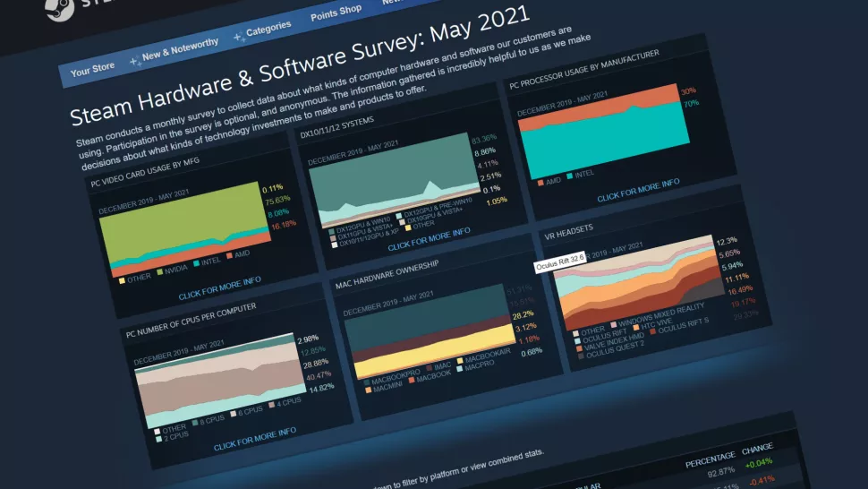Open the New & Noteworthy menu

(180, 49)
